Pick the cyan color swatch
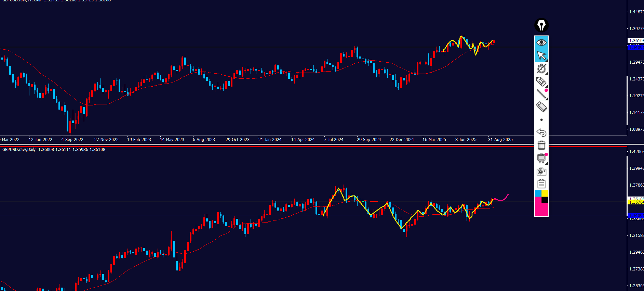This screenshot has height=291, width=644. 538,194
